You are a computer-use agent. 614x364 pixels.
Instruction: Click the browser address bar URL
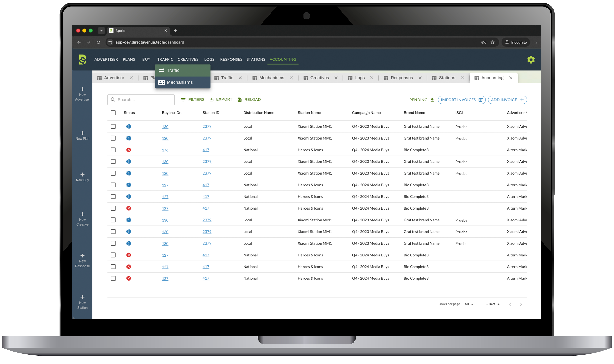click(150, 42)
